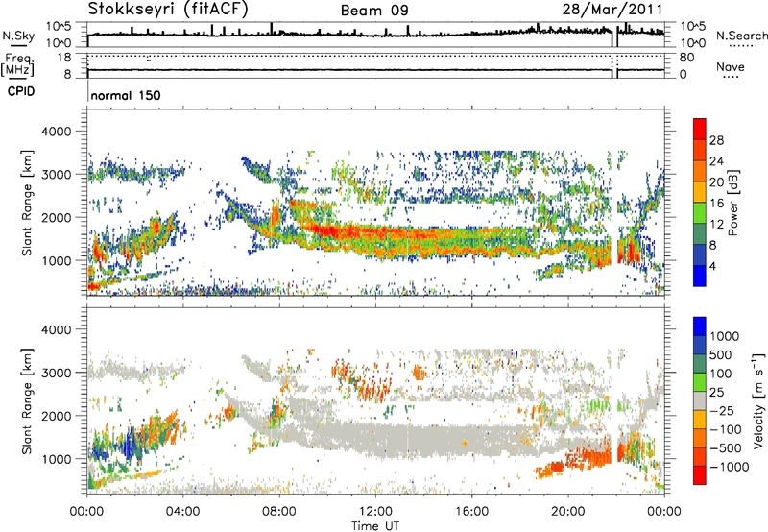Click the '28' tick on the Power scale
This screenshot has width=768, height=532.
pos(716,140)
